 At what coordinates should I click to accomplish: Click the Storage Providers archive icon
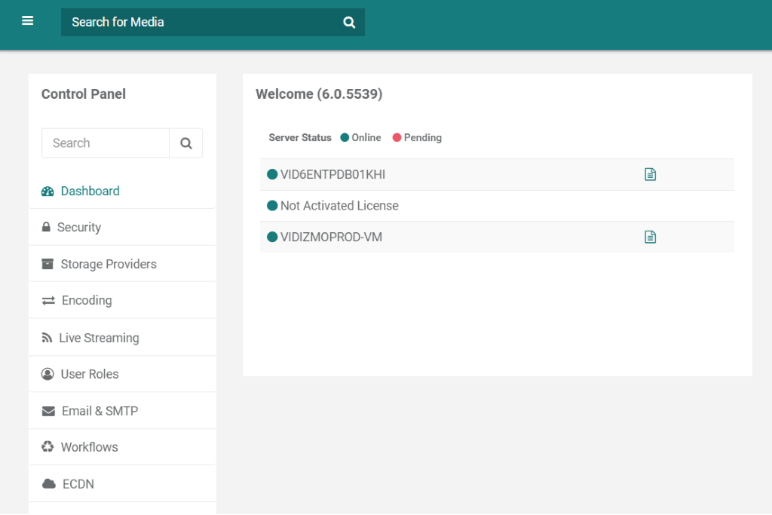tap(47, 264)
